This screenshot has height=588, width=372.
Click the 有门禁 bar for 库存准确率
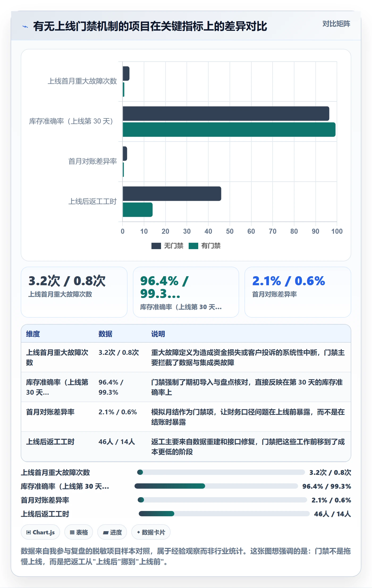click(x=229, y=130)
